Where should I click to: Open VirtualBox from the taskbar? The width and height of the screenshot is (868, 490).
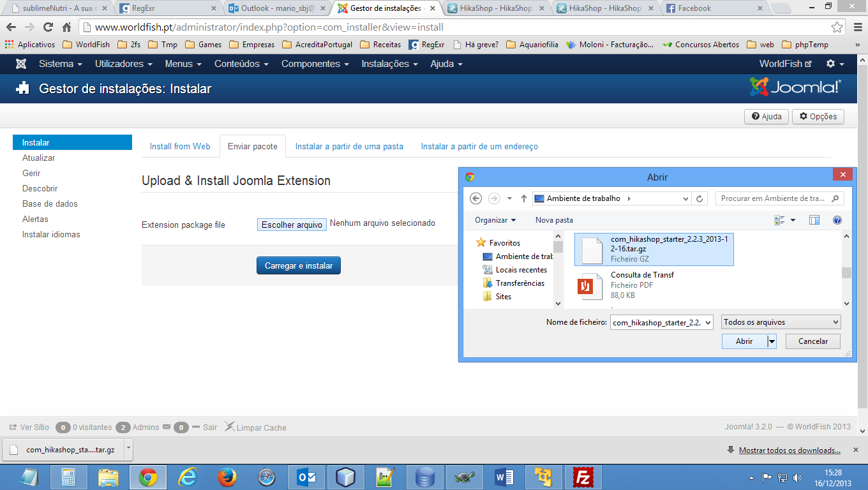[x=345, y=477]
